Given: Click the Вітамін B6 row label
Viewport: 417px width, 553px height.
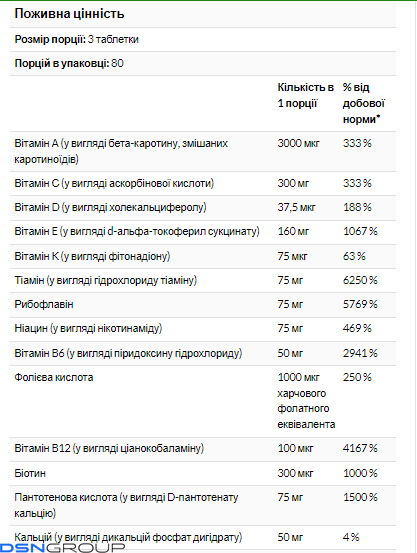Looking at the screenshot, I should (x=128, y=353).
